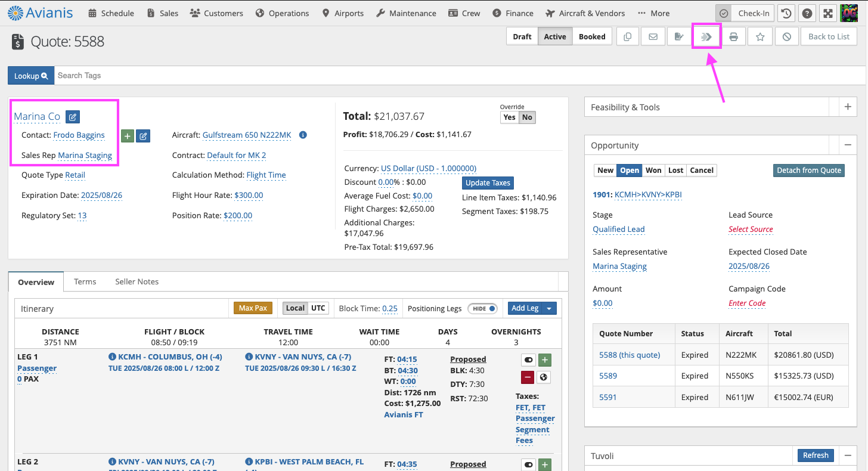Open the globe icon for Leg 1
The image size is (868, 471).
pos(543,377)
